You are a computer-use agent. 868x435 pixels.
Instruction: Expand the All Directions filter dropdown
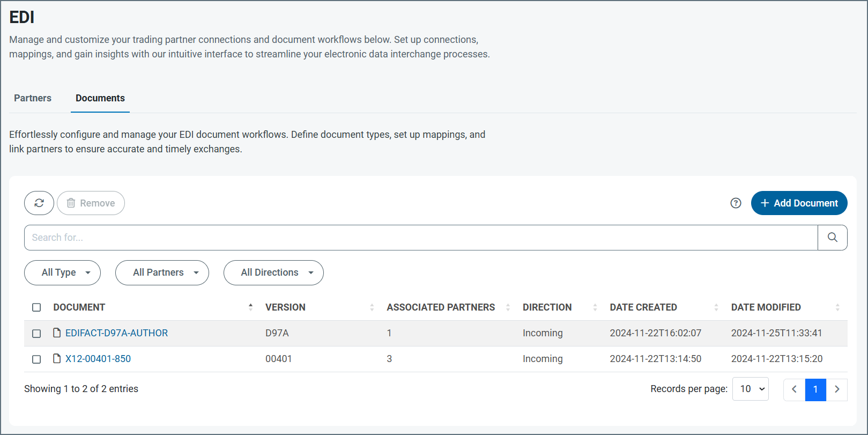tap(273, 272)
